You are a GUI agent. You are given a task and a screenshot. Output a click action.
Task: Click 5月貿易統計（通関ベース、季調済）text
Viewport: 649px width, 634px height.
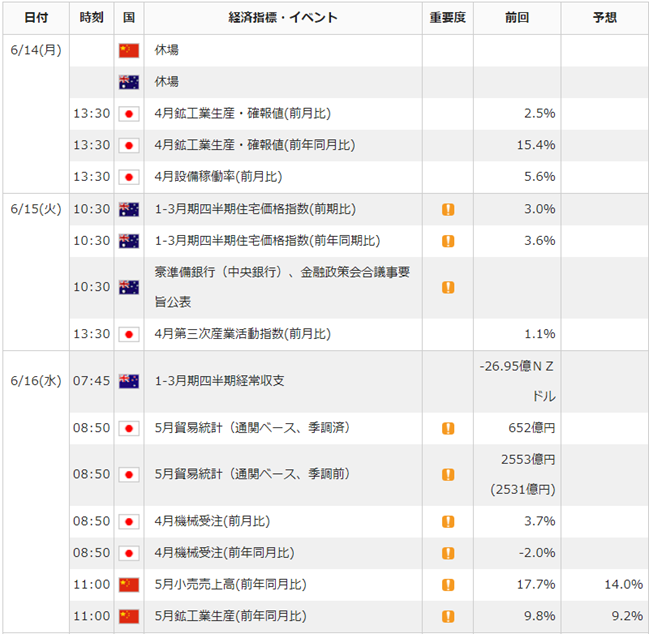click(x=252, y=428)
